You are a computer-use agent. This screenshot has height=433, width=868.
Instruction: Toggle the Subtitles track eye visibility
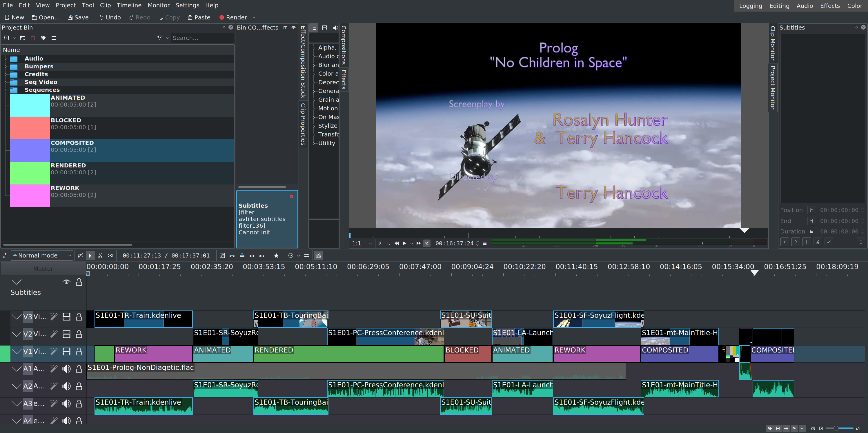coord(66,282)
